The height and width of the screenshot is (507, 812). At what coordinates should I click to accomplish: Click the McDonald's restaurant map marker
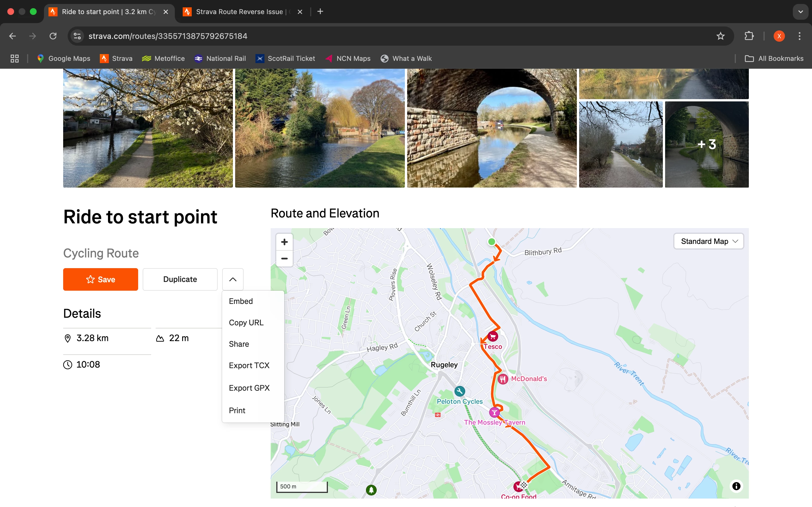point(502,379)
